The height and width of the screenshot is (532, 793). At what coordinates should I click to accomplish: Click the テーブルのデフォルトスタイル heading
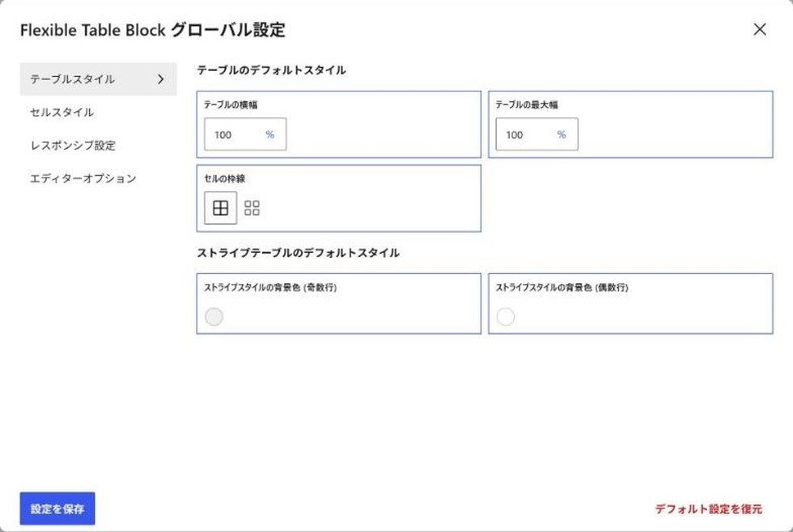point(272,70)
